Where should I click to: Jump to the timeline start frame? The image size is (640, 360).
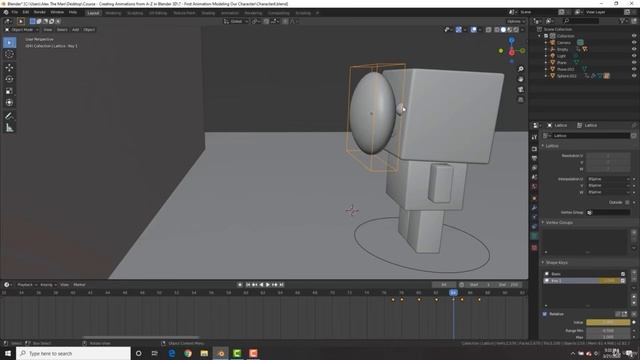click(247, 285)
